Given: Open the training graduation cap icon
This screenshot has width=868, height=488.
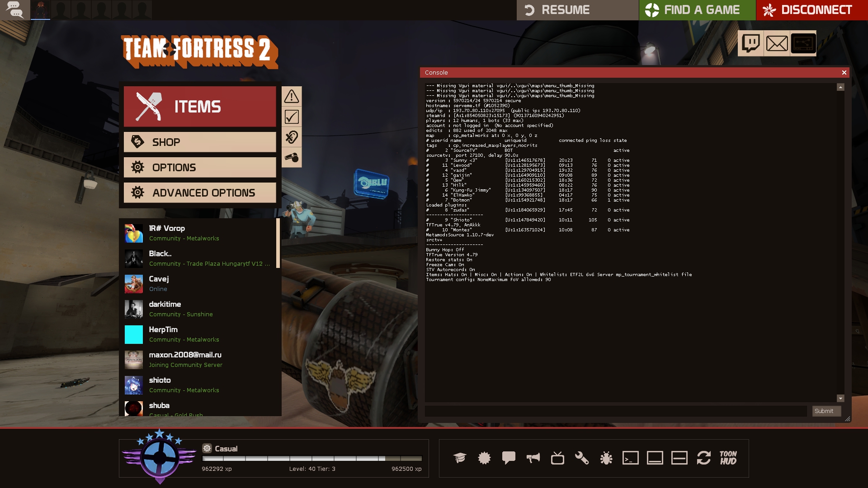Looking at the screenshot, I should point(460,458).
